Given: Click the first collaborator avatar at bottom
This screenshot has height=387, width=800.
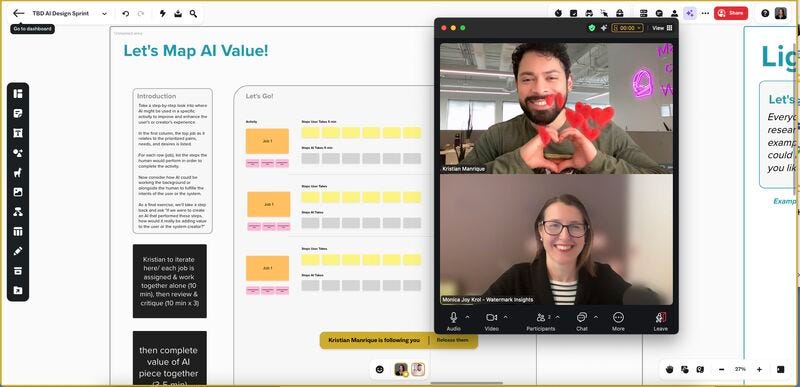Looking at the screenshot, I should pyautogui.click(x=401, y=370).
